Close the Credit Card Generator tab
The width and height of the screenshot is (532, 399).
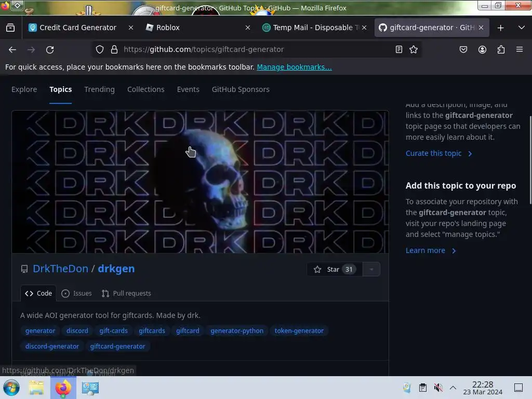click(x=131, y=28)
